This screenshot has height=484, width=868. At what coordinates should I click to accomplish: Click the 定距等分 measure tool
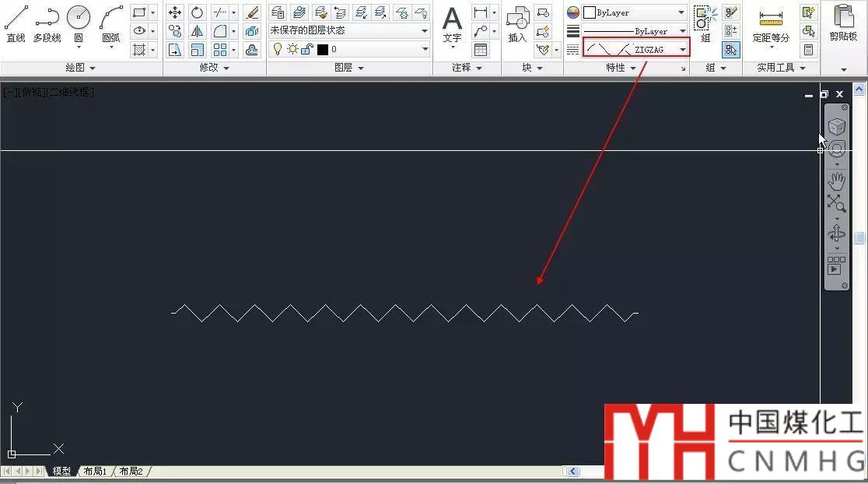771,23
